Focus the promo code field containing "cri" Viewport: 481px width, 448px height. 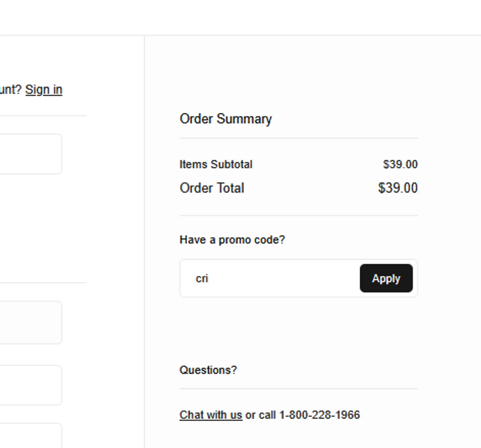click(x=269, y=278)
